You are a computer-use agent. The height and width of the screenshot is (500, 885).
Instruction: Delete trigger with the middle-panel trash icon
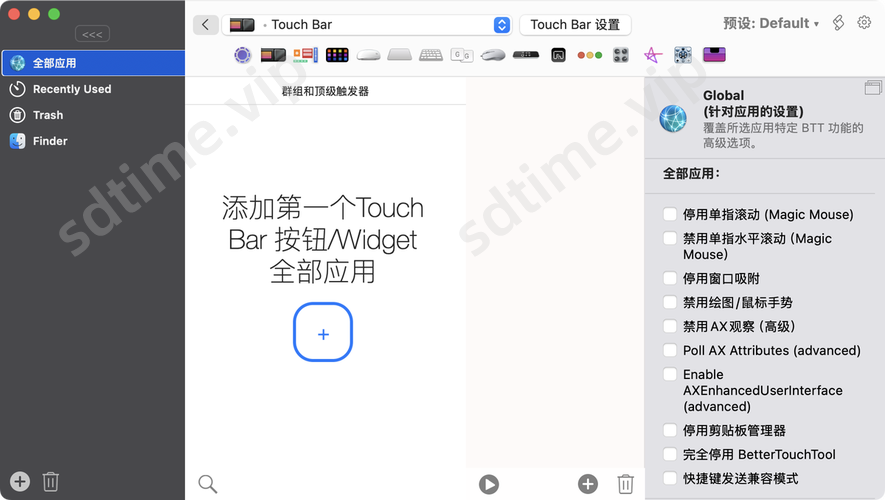pyautogui.click(x=625, y=484)
